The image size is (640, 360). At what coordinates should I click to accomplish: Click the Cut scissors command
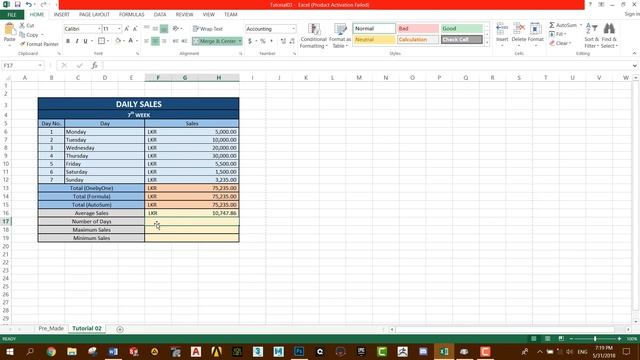coord(27,26)
